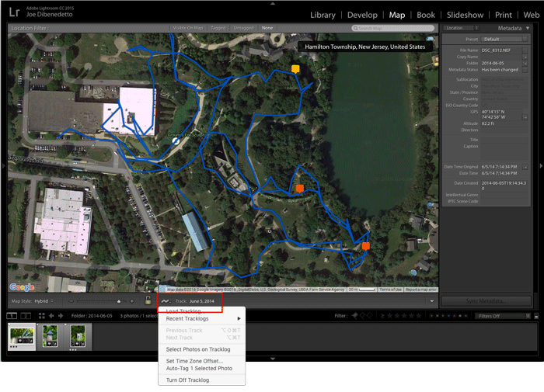Choose Auto-Tag 1 Selected Photo
Viewport: 544px width, 392px height.
pyautogui.click(x=202, y=369)
